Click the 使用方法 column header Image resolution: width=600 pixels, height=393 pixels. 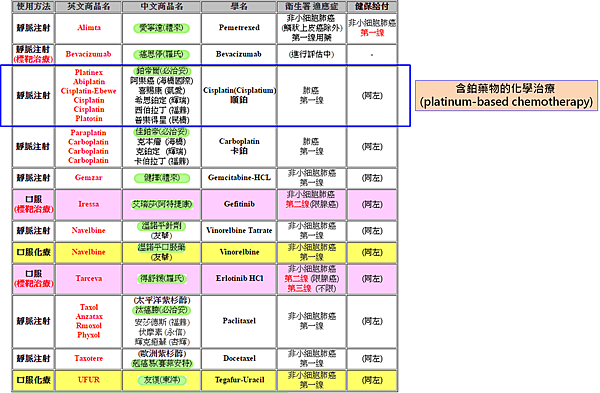point(33,7)
